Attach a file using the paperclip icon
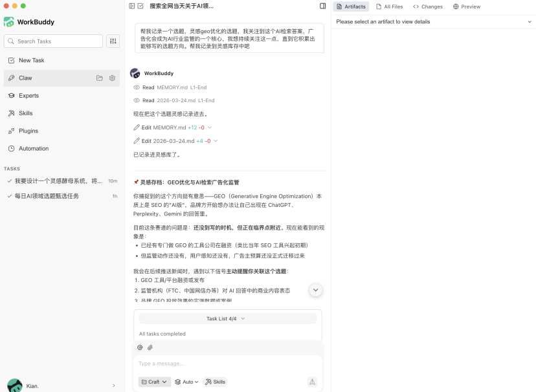The image size is (536, 392). click(150, 347)
